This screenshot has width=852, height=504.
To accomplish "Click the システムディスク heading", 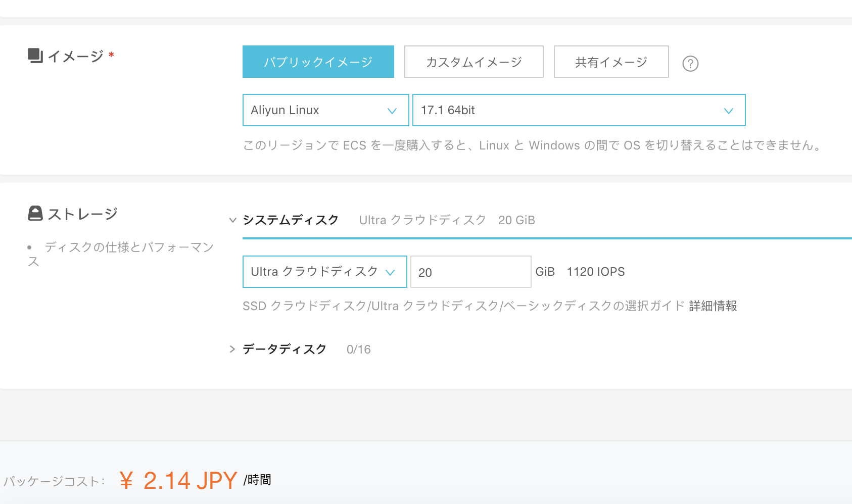I will pyautogui.click(x=291, y=220).
